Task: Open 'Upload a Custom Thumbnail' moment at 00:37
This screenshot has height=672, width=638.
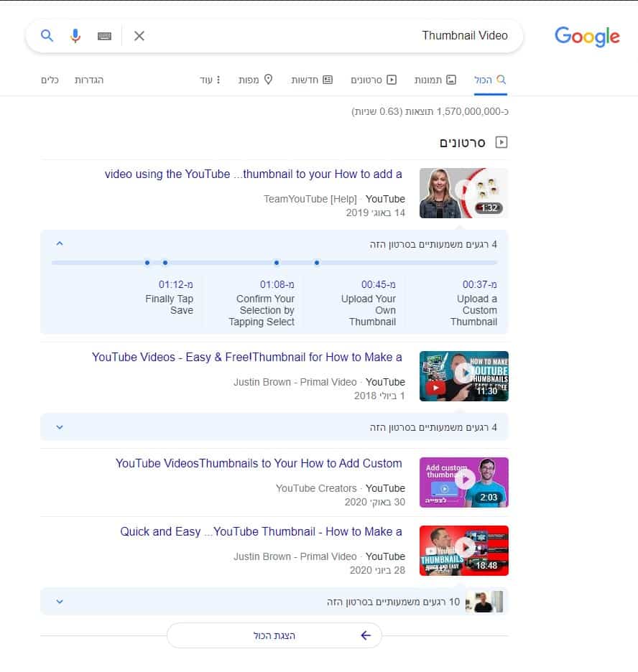Action: 473,302
